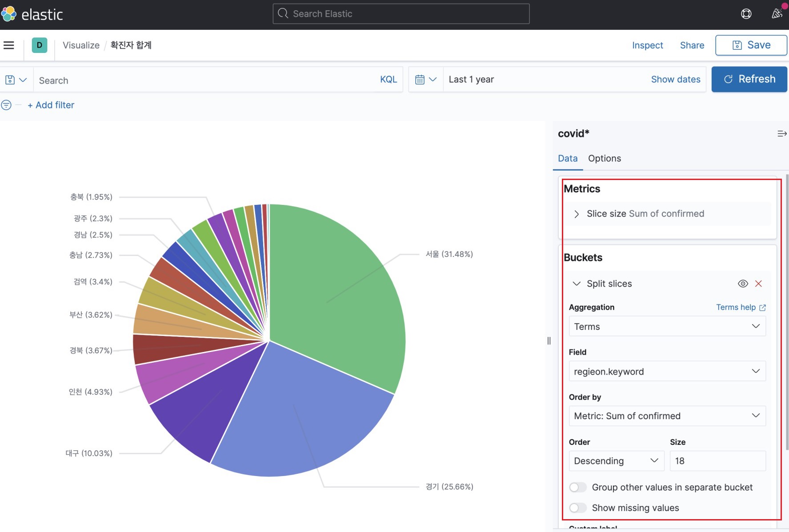Click the 충북 (1.95%) label

tap(91, 197)
